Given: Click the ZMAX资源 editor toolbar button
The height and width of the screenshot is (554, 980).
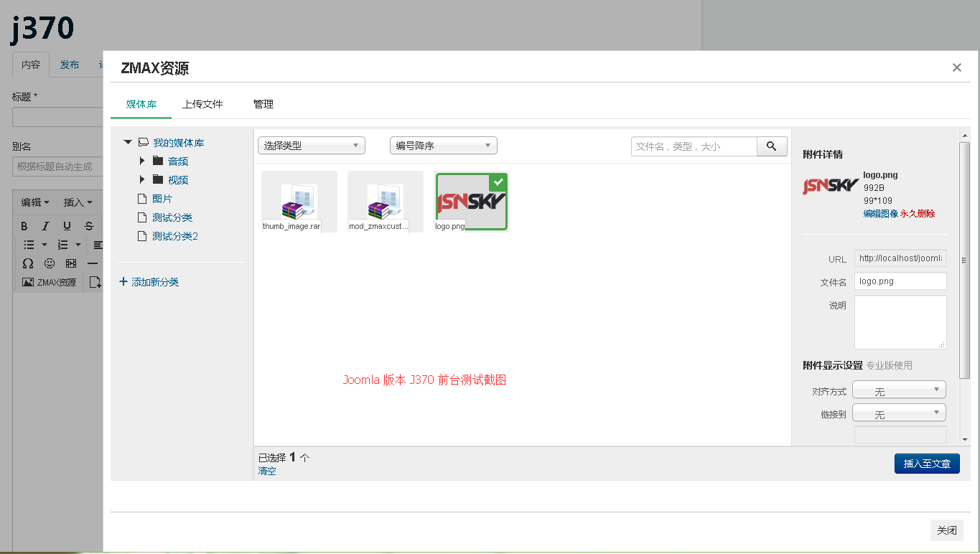Looking at the screenshot, I should (x=49, y=283).
